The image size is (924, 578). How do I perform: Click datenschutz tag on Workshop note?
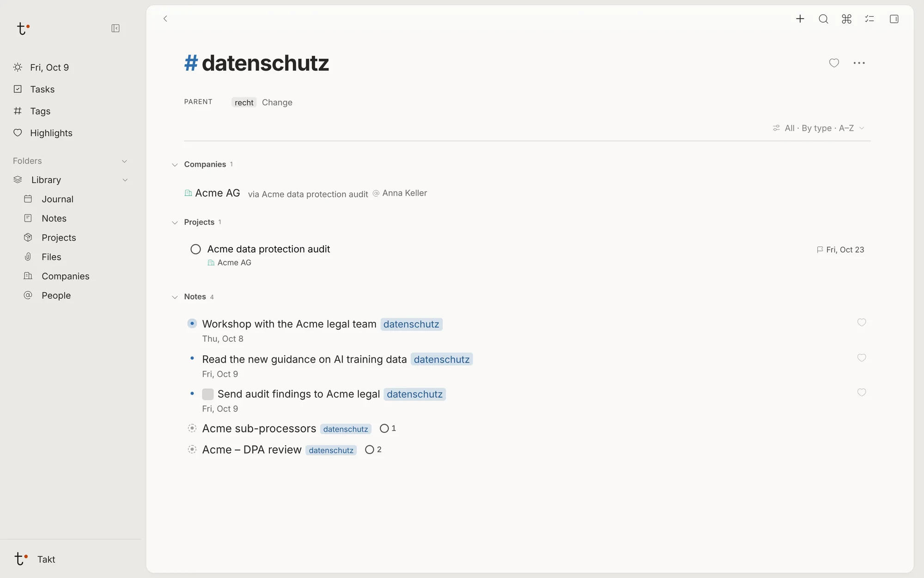(x=411, y=325)
